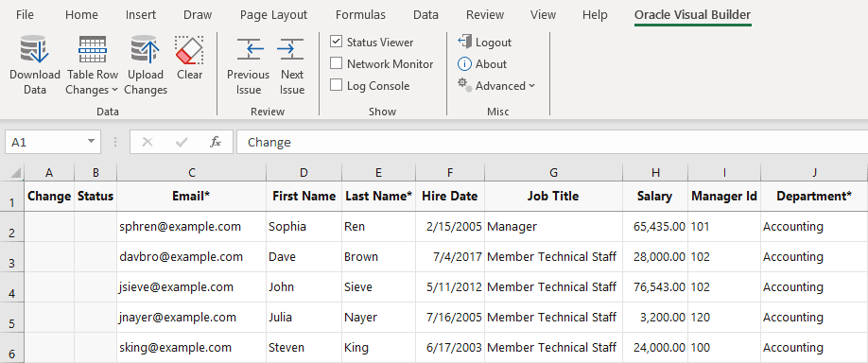Select column A header
The image size is (868, 363).
tap(49, 173)
